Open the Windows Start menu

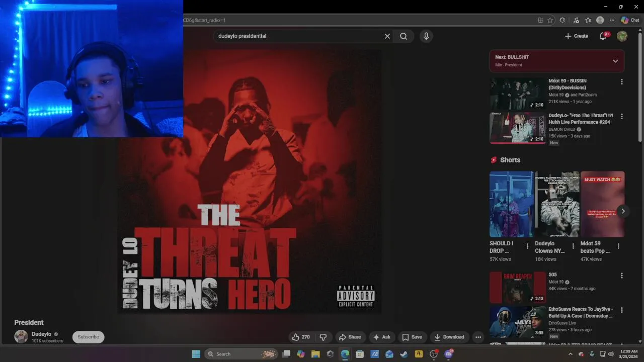click(x=196, y=354)
